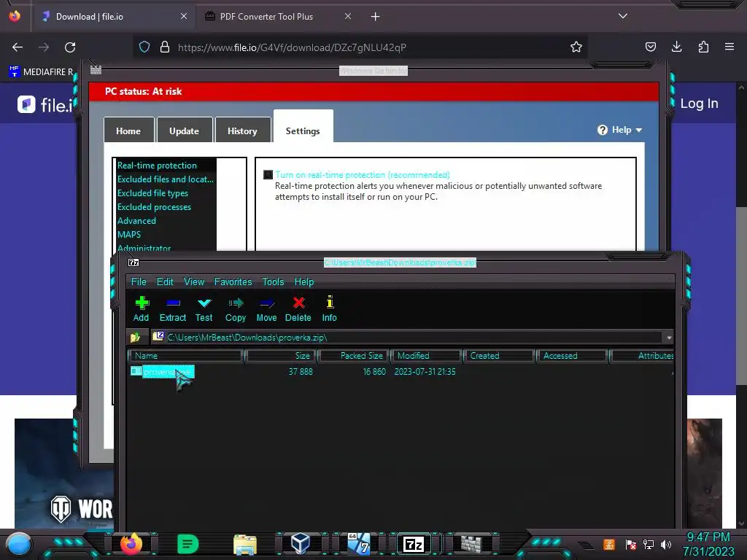Sort by the Accessed column header

(572, 356)
